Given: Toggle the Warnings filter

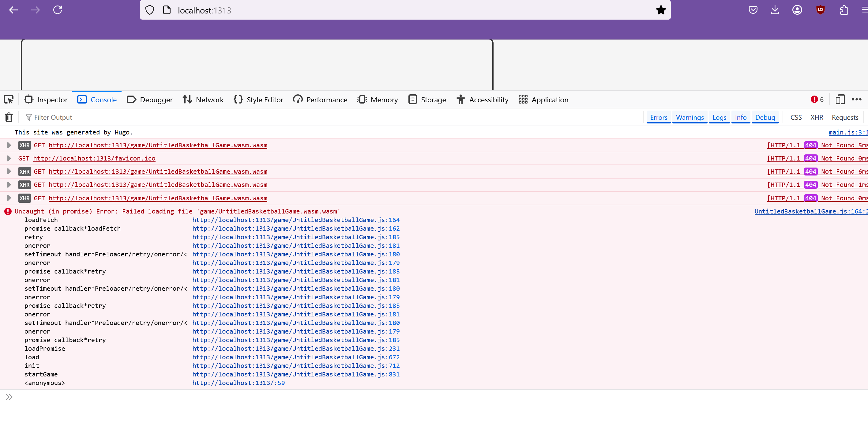Looking at the screenshot, I should tap(690, 117).
